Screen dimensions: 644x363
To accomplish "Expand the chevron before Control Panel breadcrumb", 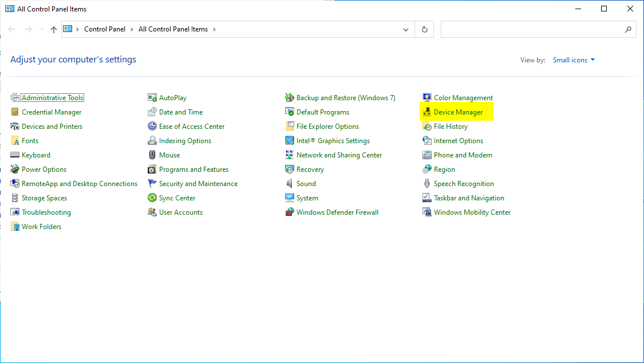I will click(x=77, y=30).
